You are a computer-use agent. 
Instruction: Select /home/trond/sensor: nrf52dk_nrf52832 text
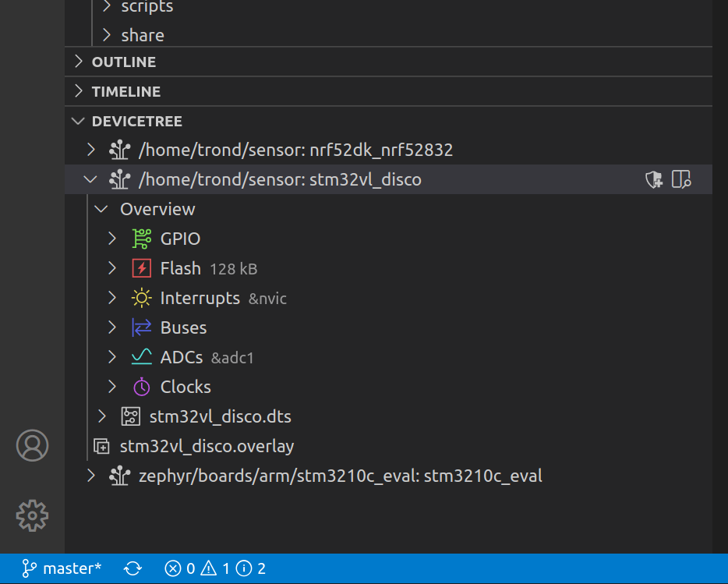click(295, 150)
